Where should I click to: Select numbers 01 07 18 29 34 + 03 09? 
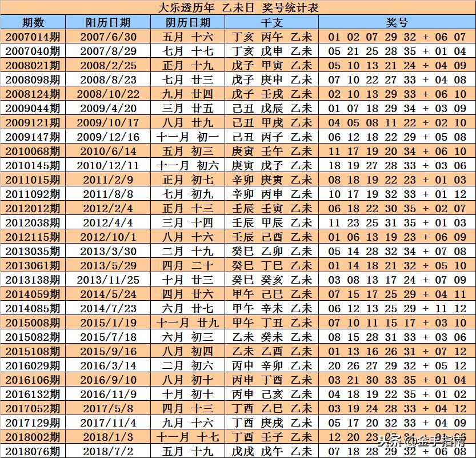(x=397, y=108)
